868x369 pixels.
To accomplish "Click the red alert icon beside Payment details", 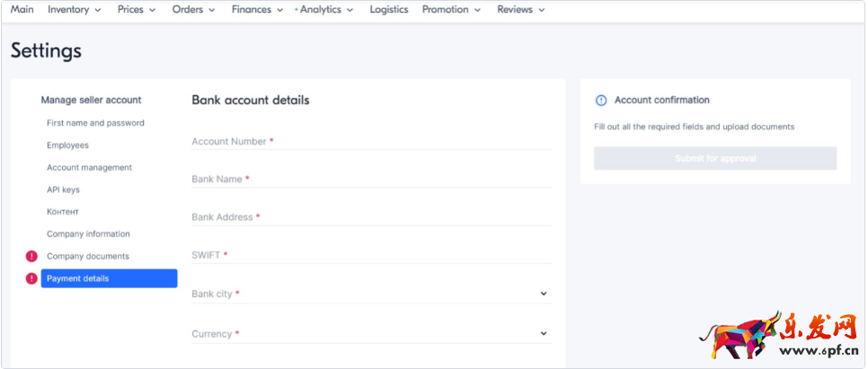I will tap(32, 278).
